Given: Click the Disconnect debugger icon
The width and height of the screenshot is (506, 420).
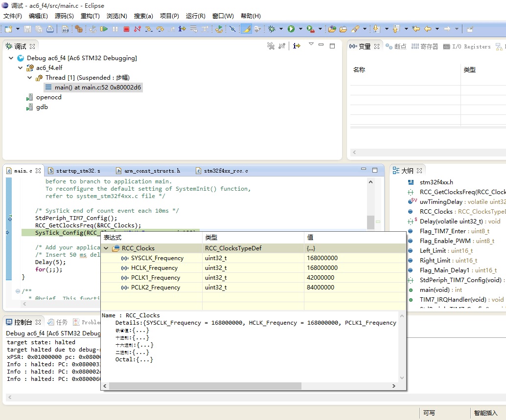Looking at the screenshot, I should (x=138, y=29).
